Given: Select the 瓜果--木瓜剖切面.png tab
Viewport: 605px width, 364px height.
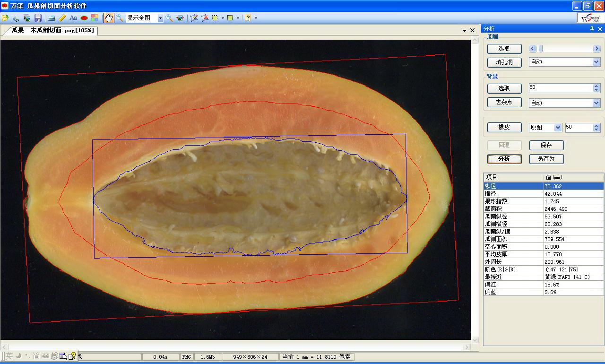Looking at the screenshot, I should 52,30.
